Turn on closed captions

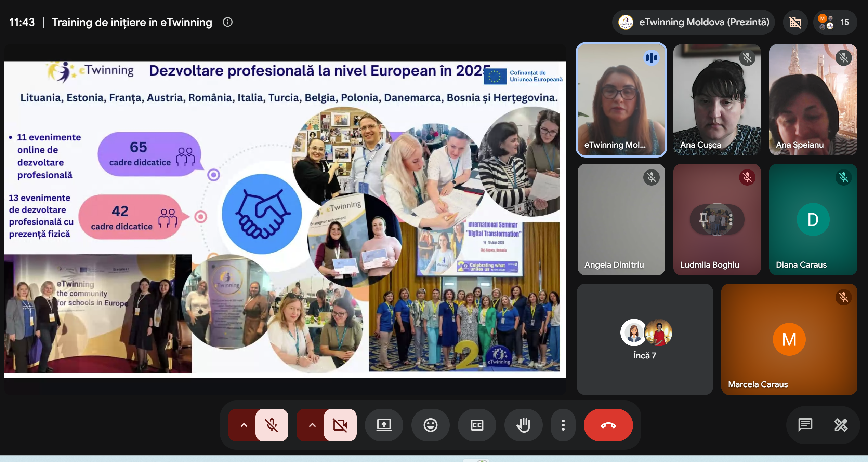477,425
